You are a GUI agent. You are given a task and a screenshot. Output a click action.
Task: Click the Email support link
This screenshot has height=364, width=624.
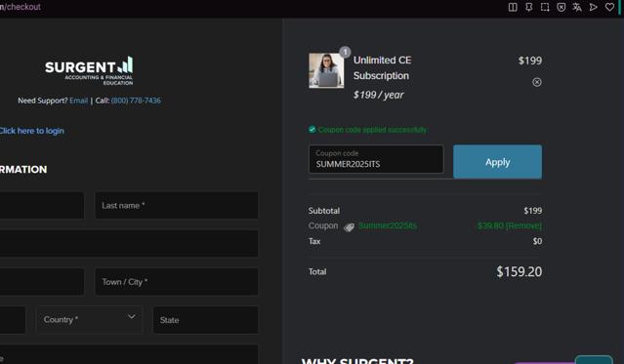pyautogui.click(x=78, y=101)
